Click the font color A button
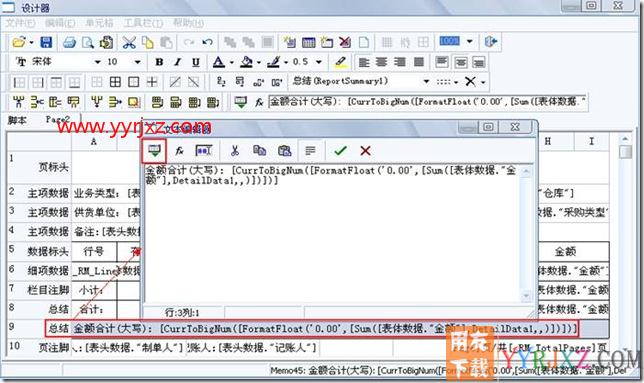The height and width of the screenshot is (383, 644). pyautogui.click(x=218, y=62)
